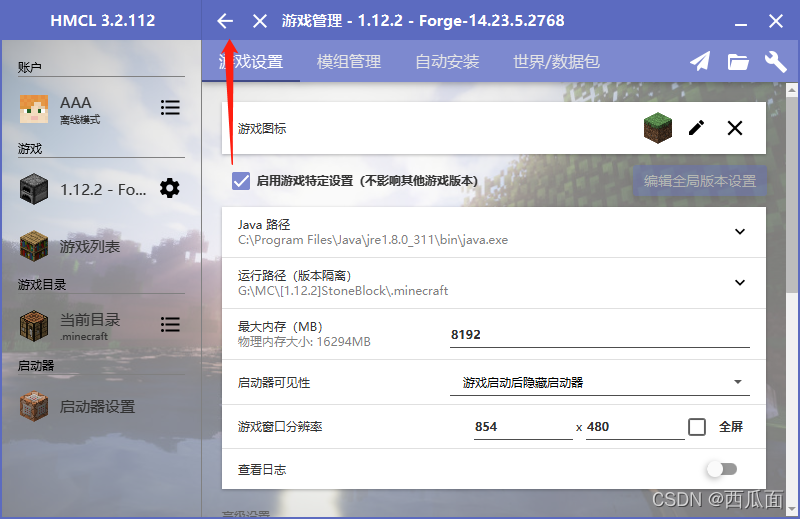The image size is (800, 519).
Task: Switch to the 游戏设置 tab
Action: (x=251, y=62)
